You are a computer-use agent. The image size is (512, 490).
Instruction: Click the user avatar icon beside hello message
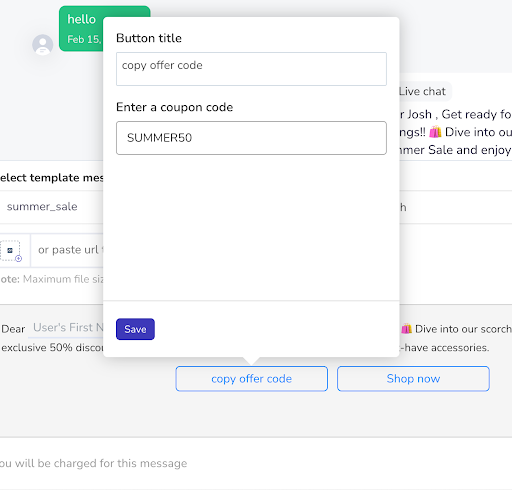coord(43,44)
